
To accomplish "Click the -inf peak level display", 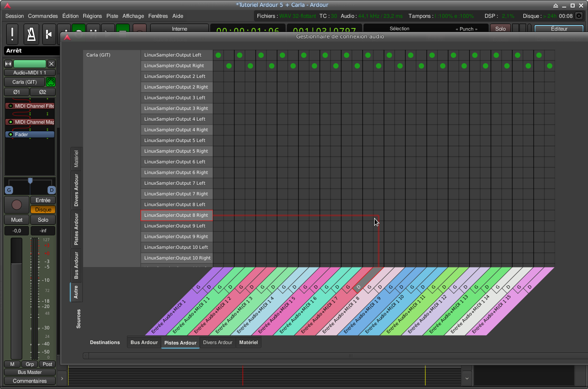I will [x=43, y=231].
